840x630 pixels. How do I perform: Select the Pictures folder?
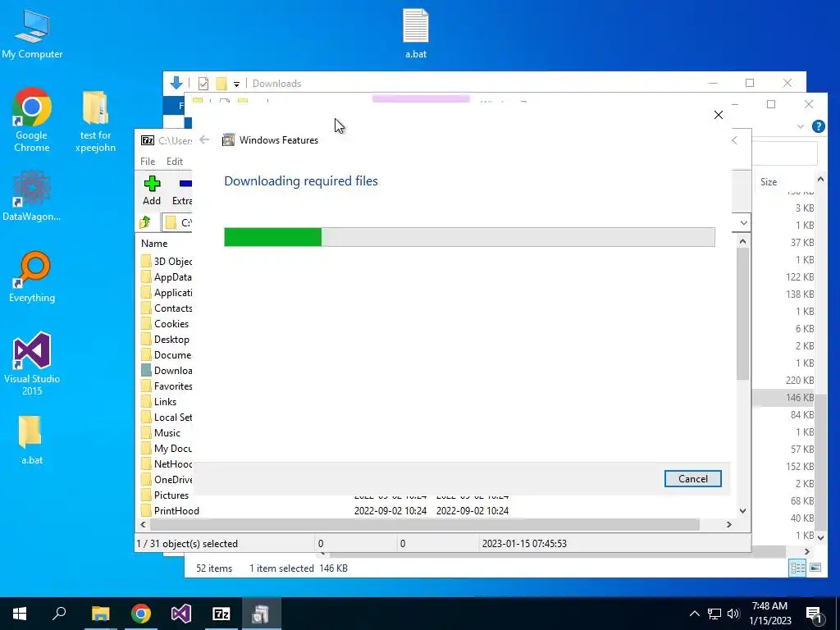(x=165, y=495)
